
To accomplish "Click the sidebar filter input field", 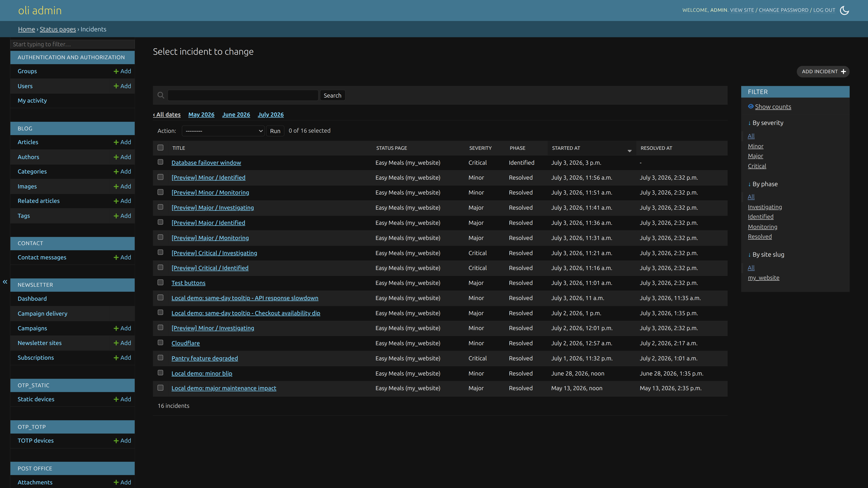I will [x=72, y=44].
